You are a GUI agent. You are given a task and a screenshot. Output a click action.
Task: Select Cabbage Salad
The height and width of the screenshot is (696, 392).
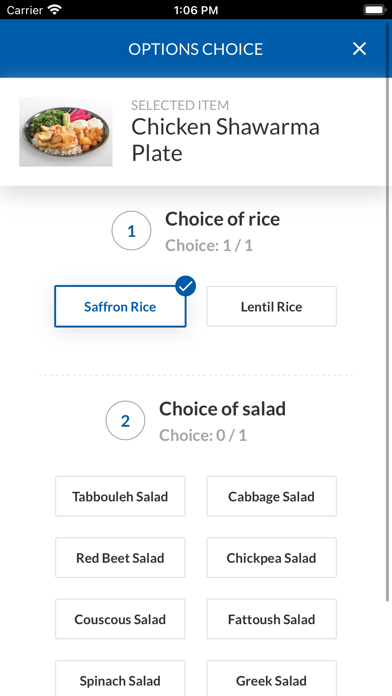(271, 496)
